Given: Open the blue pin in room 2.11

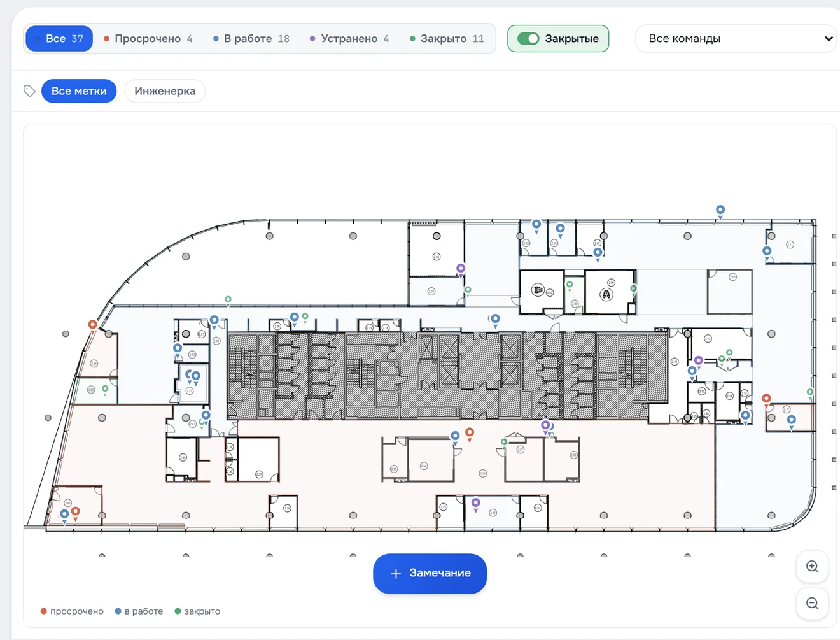Looking at the screenshot, I should (767, 252).
